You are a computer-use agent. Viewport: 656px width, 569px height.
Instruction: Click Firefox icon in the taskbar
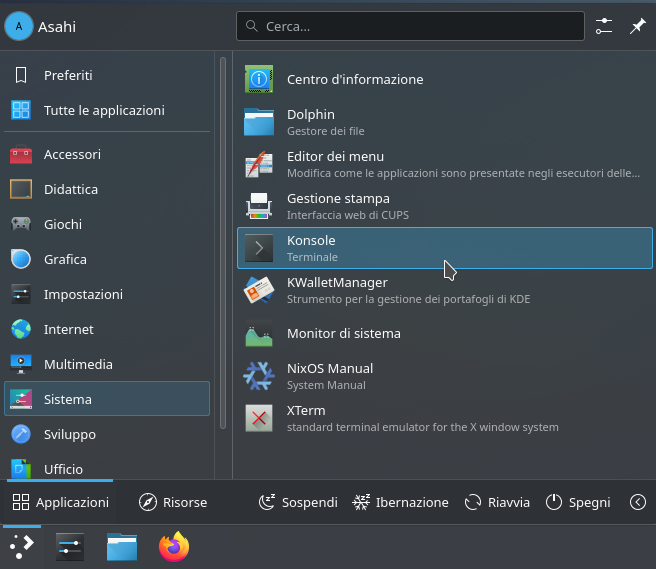click(x=174, y=546)
